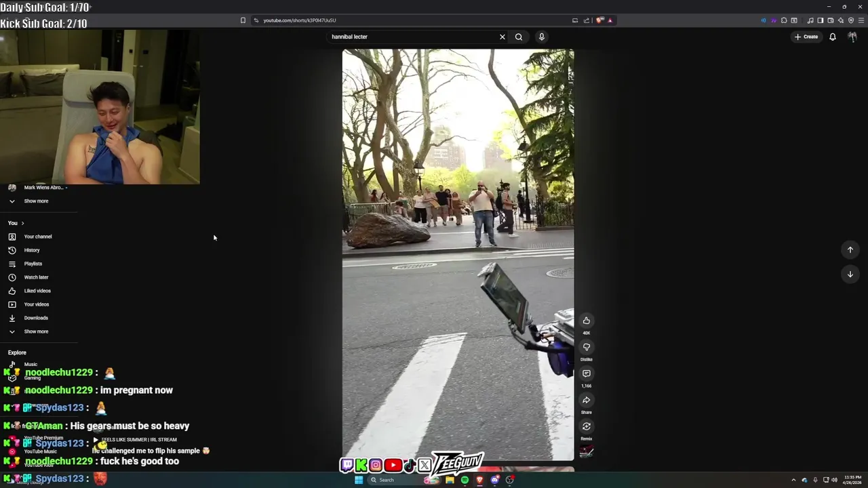This screenshot has height=488, width=868.
Task: Go to the previous Short with up arrow
Action: pos(850,249)
